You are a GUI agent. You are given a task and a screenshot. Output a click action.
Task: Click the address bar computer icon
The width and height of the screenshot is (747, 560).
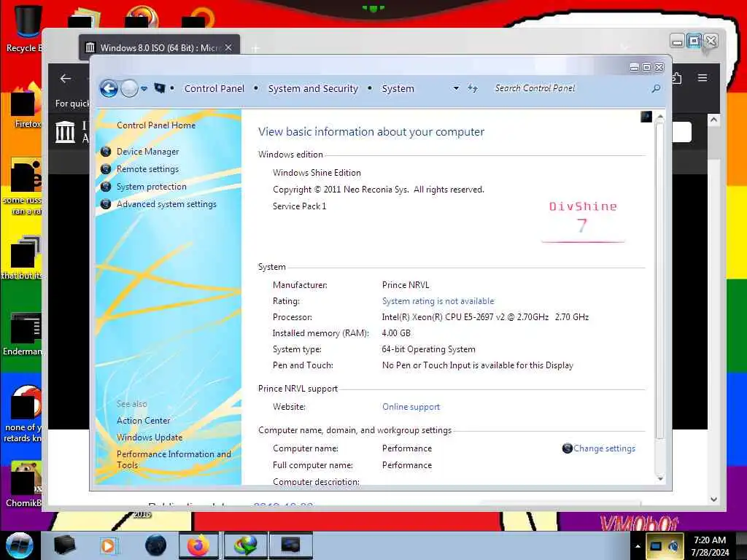(160, 88)
